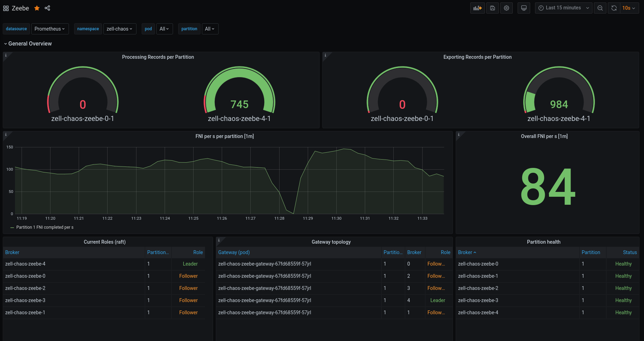
Task: Open info icon on Overall FNI panel
Action: coord(458,134)
